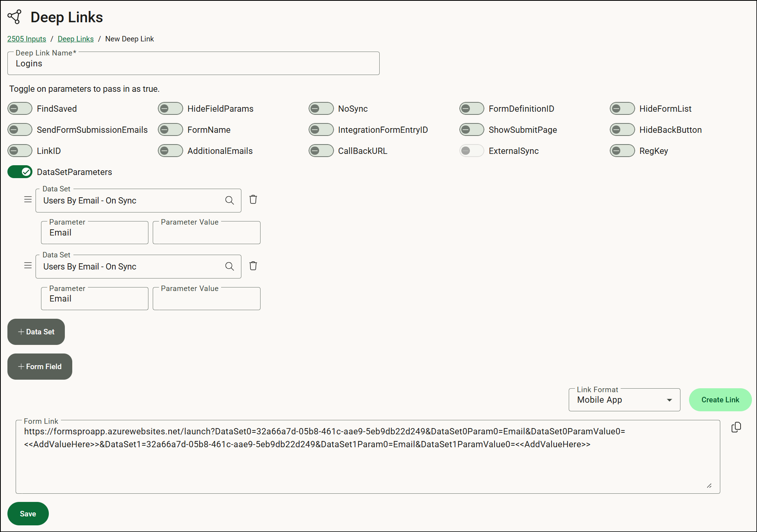Click drag handle of second Data Set
The image size is (757, 532).
tap(28, 266)
